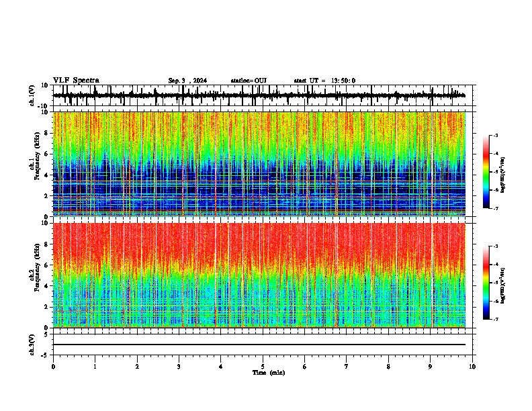Click the ch.1(V) waveform axis label
The height and width of the screenshot is (411, 532).
32,95
